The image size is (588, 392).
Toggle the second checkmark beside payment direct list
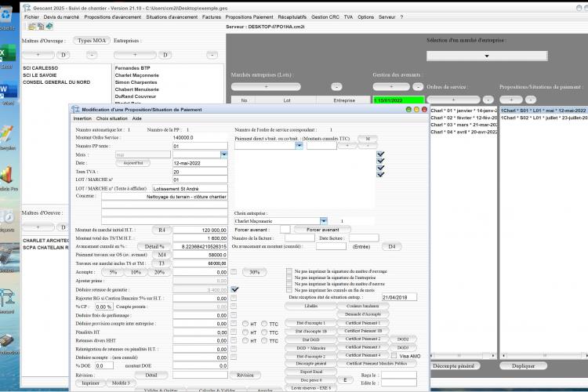(380, 161)
